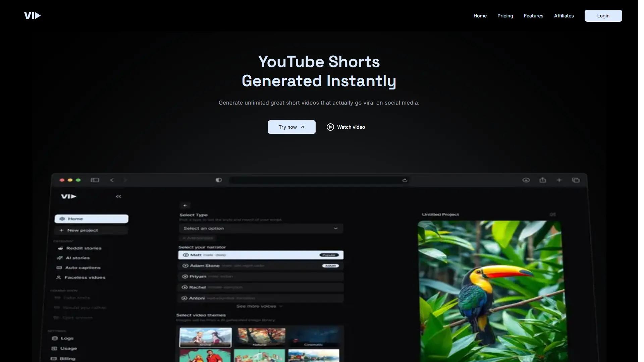Preview the Adam Stone ASMR voice
Screen dimensions: 644x362
tap(185, 265)
